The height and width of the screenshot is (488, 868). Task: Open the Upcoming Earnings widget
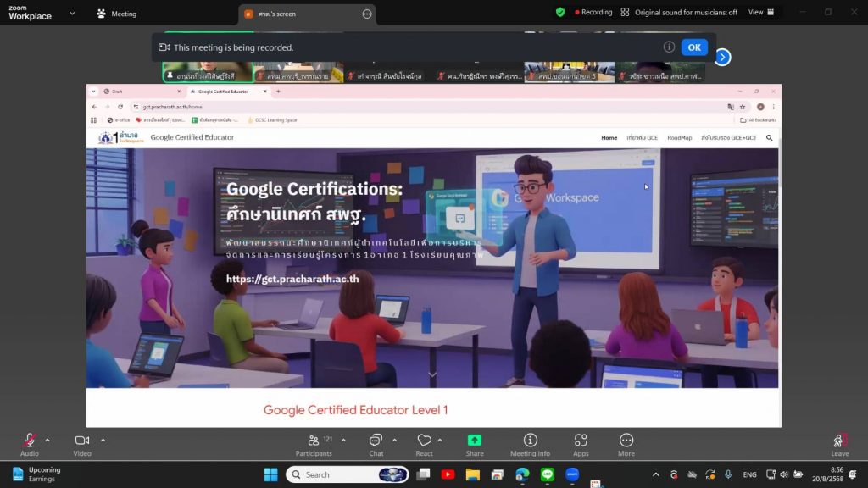pyautogui.click(x=36, y=474)
